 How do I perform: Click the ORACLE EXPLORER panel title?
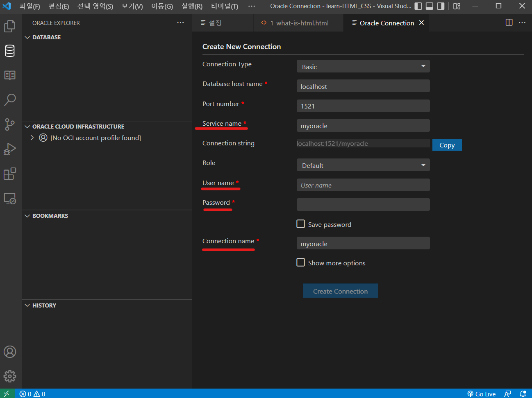[x=56, y=23]
